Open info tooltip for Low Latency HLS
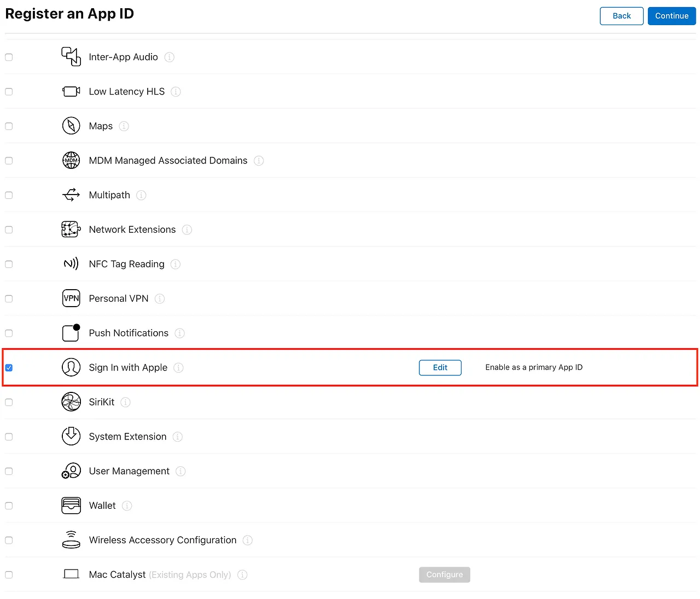The height and width of the screenshot is (599, 700). pos(176,92)
